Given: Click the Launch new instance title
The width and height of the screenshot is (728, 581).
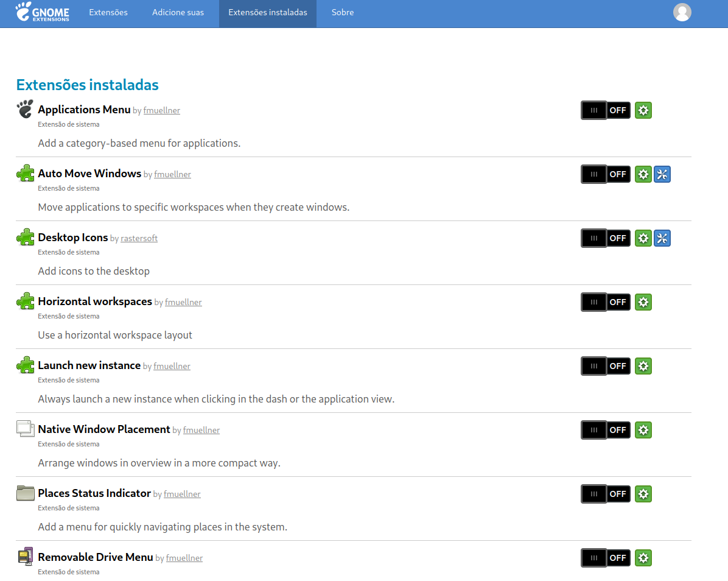Looking at the screenshot, I should pos(89,365).
